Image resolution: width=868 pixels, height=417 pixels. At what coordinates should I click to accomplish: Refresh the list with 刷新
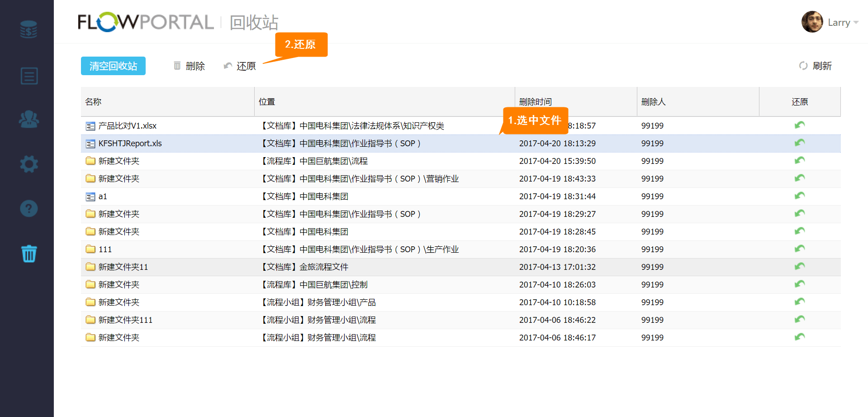tap(816, 66)
